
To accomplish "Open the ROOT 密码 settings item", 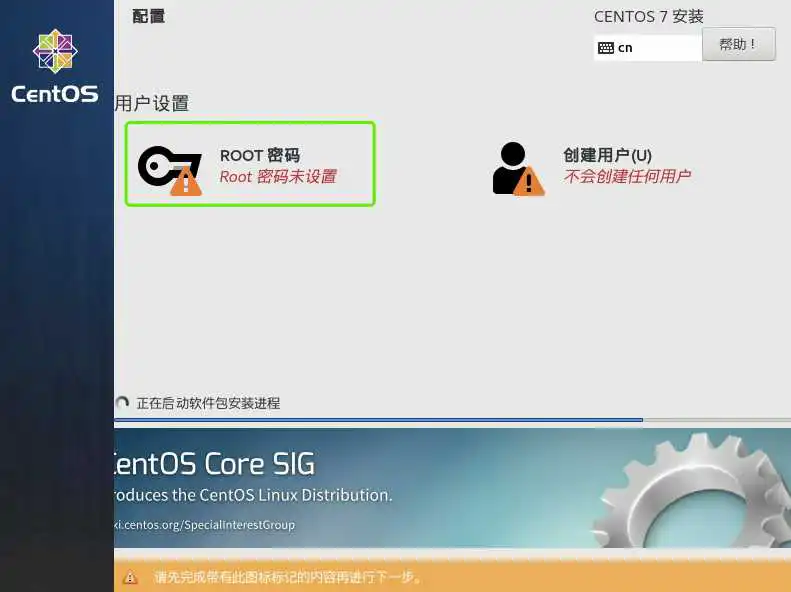I will coord(250,164).
